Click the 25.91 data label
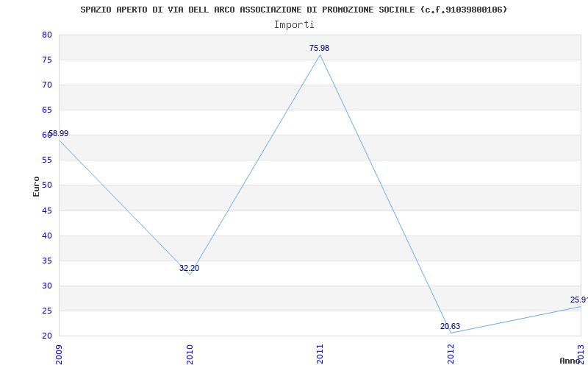The image size is (588, 368). click(579, 300)
